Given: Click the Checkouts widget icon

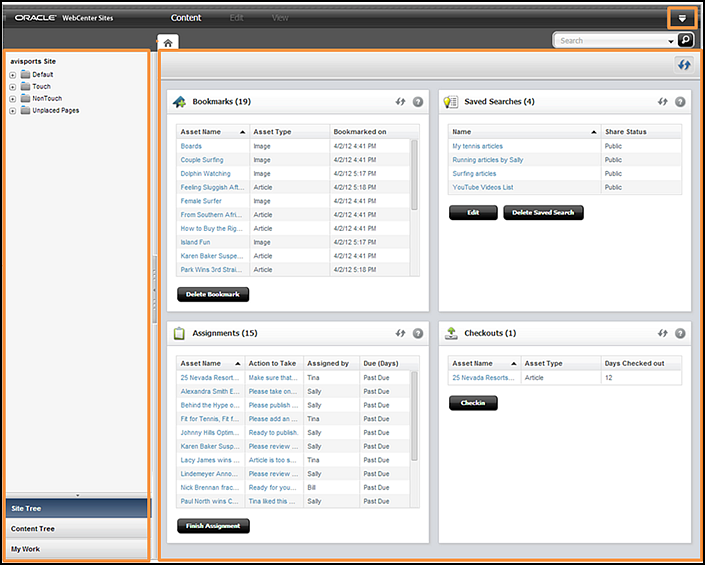Looking at the screenshot, I should pos(451,334).
